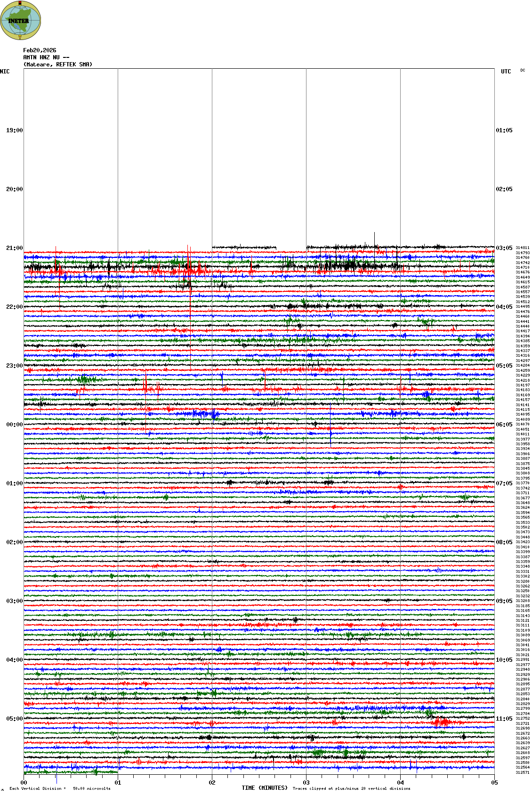Click the small DC label at top right
Viewport: 532px width, 795px height.
click(x=523, y=71)
